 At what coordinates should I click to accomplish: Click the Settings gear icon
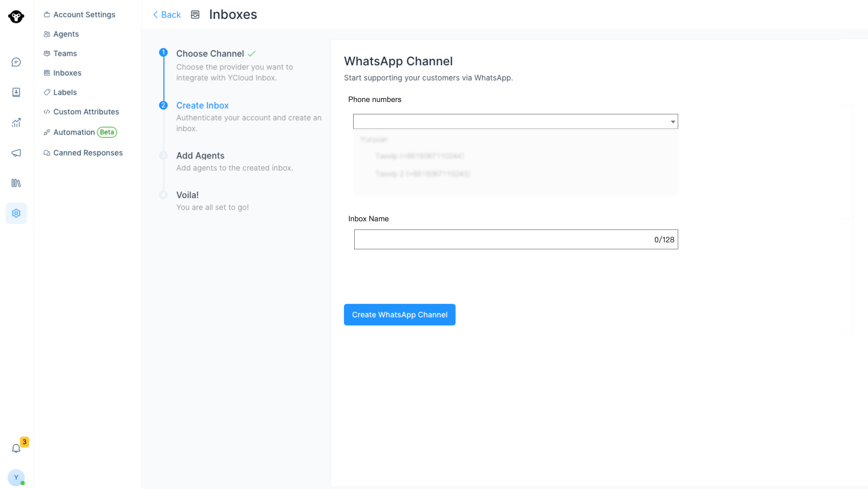[16, 213]
